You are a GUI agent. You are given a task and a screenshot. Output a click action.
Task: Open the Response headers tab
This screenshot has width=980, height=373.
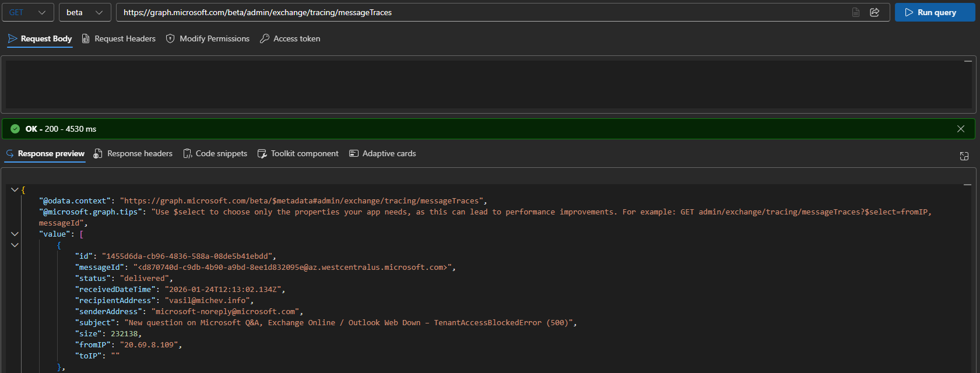[134, 153]
